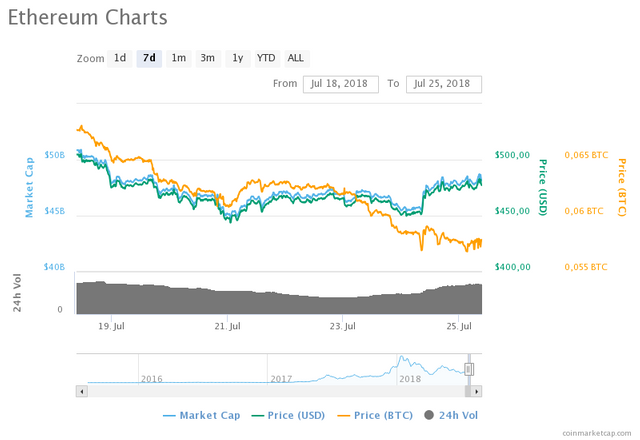
Task: Toggle Price (USD) series in legend
Action: 290,415
